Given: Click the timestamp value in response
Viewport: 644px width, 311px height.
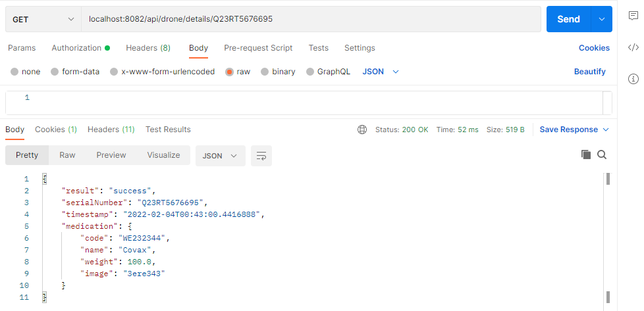Looking at the screenshot, I should point(192,214).
